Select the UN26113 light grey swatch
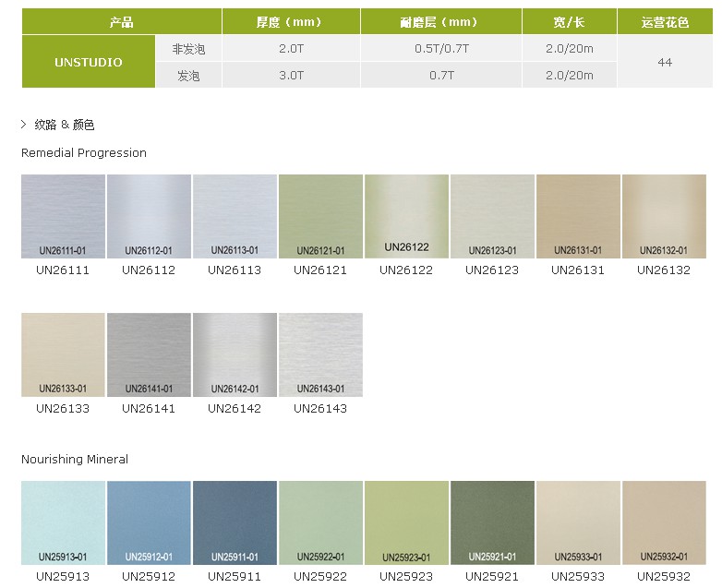This screenshot has width=722, height=588. click(x=235, y=216)
